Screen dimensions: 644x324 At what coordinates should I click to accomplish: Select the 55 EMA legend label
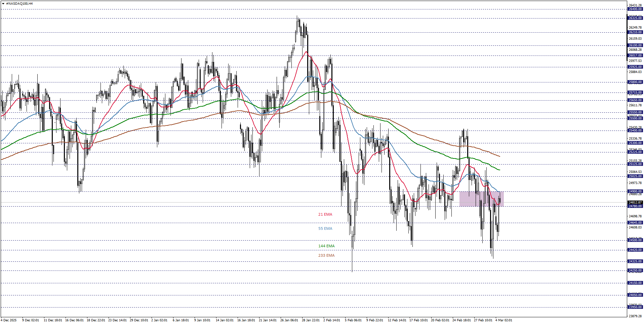(x=325, y=228)
